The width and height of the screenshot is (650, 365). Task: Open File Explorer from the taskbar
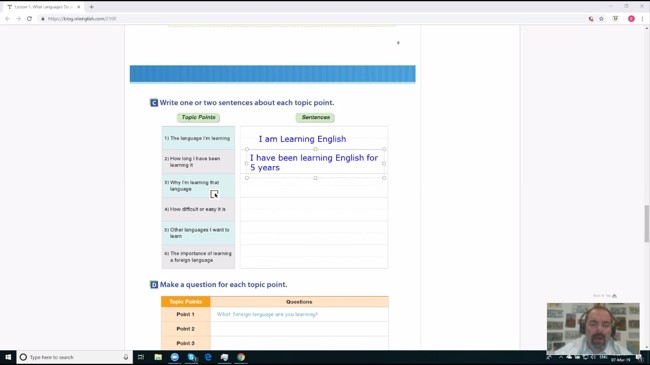click(158, 357)
